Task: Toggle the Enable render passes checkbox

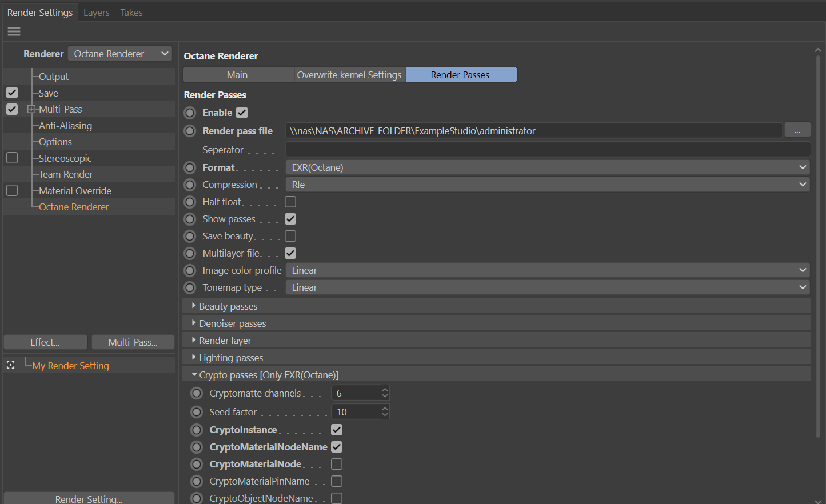Action: pyautogui.click(x=242, y=113)
